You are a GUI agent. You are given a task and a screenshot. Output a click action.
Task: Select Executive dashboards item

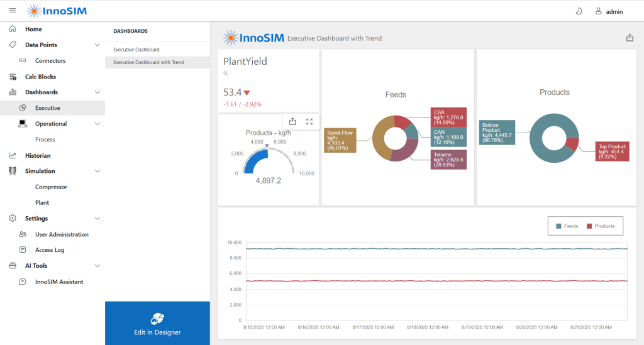53,108
